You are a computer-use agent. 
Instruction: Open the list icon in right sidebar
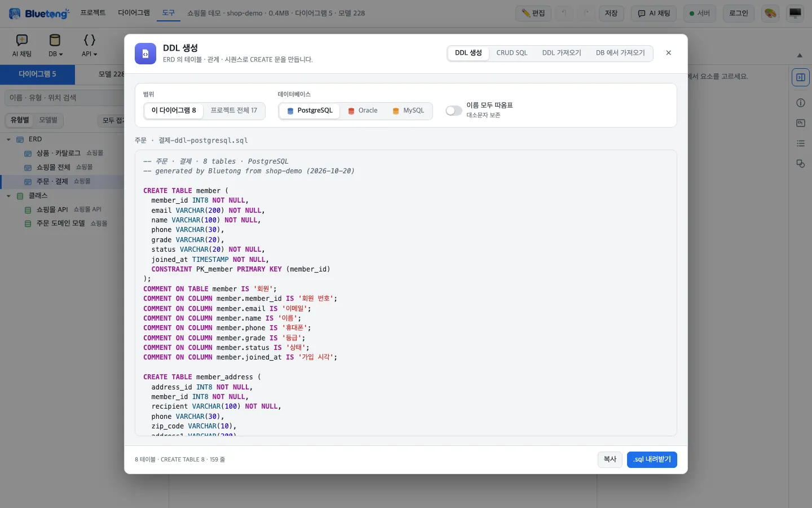800,143
